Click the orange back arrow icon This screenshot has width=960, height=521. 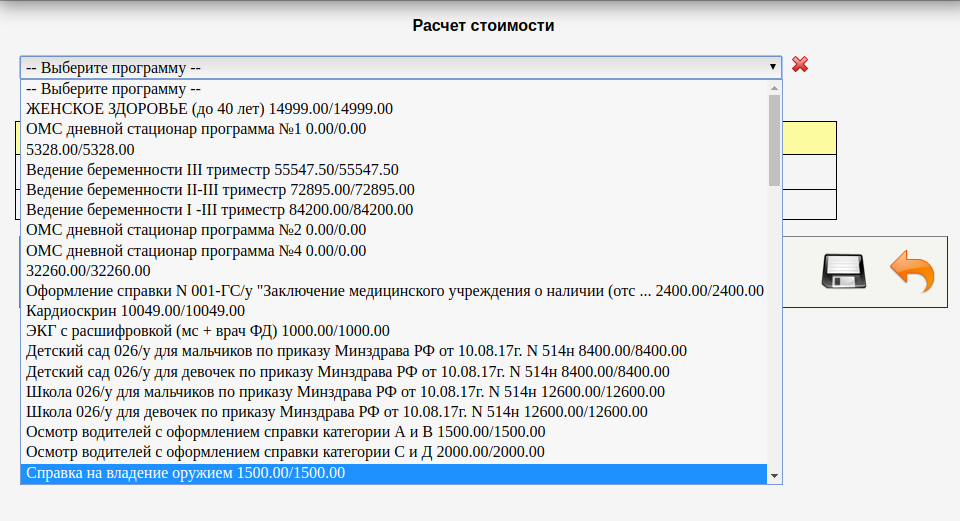911,272
